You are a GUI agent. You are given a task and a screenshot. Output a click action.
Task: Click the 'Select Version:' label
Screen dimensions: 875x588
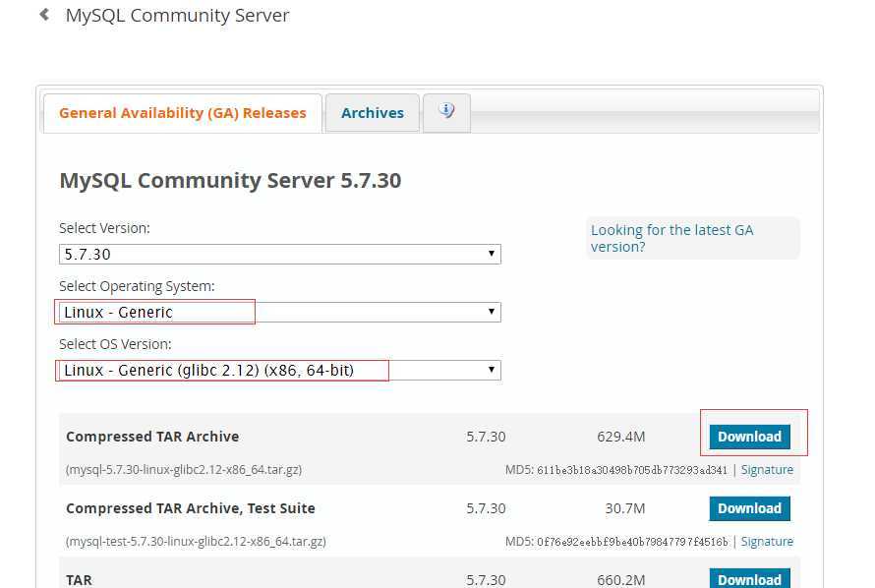pos(104,228)
